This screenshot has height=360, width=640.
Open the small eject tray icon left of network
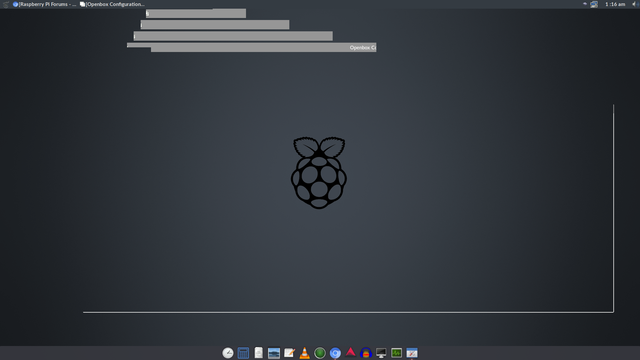click(585, 4)
